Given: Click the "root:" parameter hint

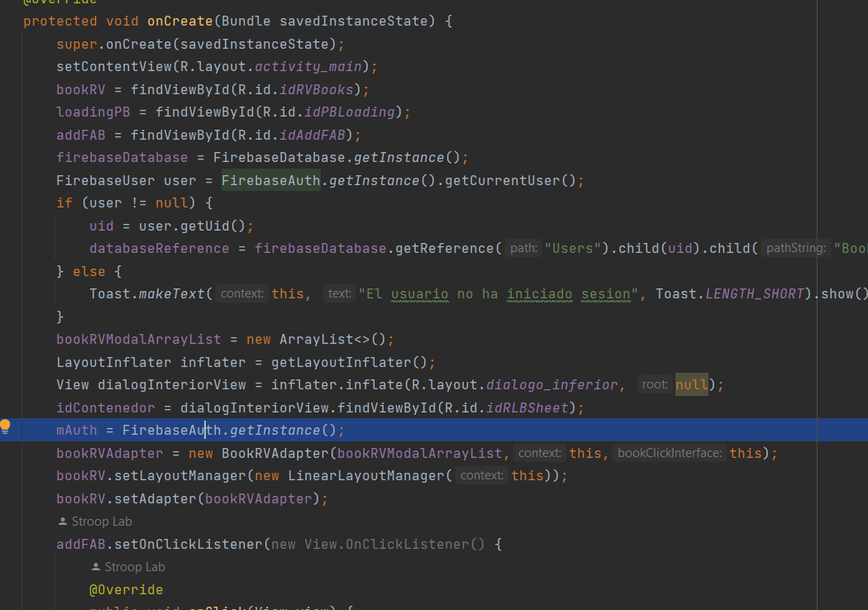Looking at the screenshot, I should [x=655, y=384].
